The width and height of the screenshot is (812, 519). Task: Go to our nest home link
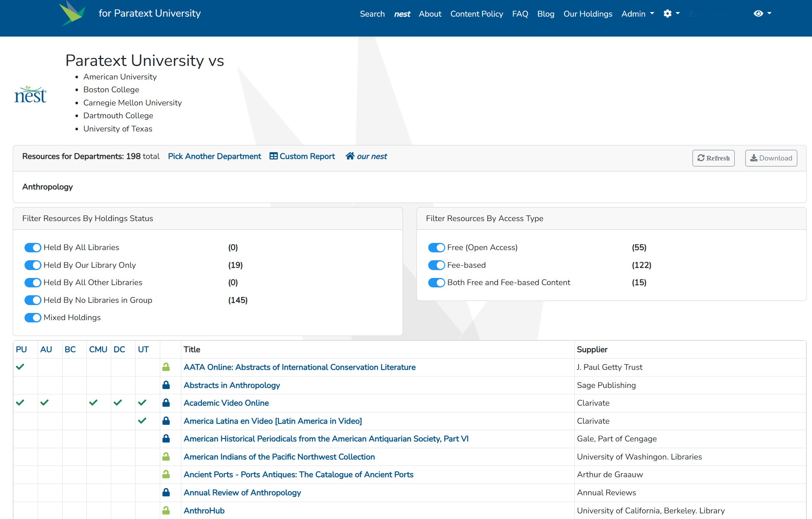pos(366,156)
